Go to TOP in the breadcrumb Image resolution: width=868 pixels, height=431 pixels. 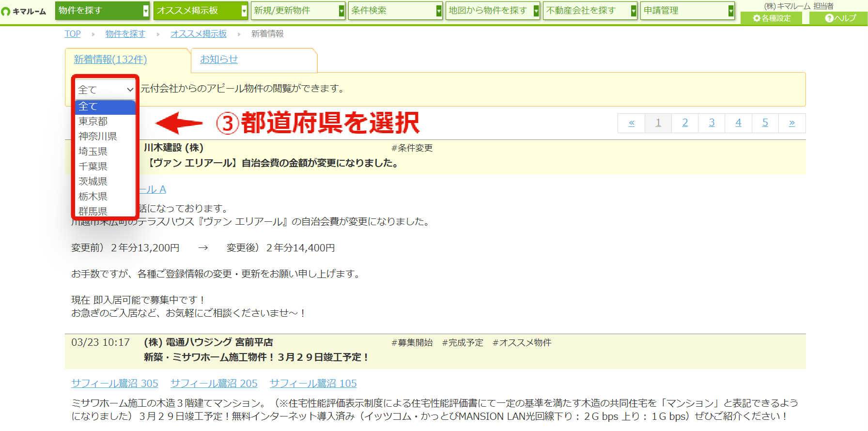(73, 34)
